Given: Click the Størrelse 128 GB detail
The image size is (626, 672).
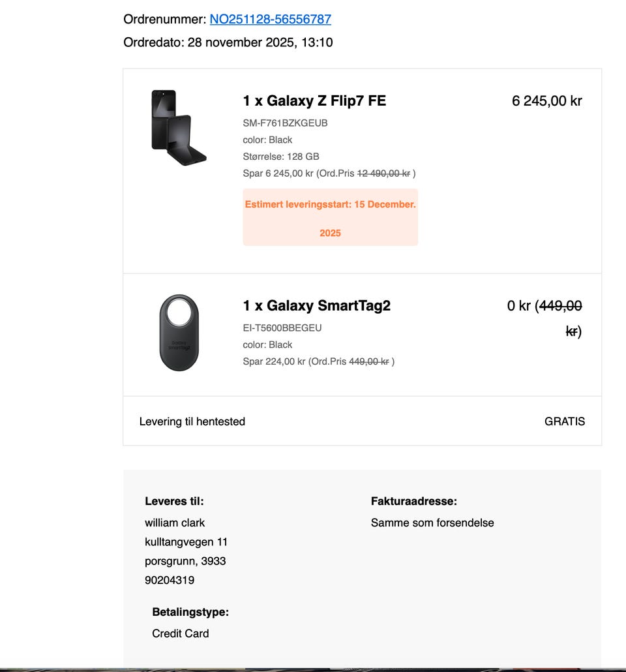Looking at the screenshot, I should (x=281, y=157).
